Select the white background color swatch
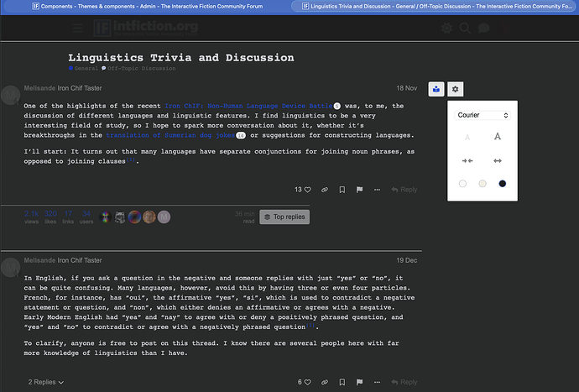The image size is (579, 392). 462,184
